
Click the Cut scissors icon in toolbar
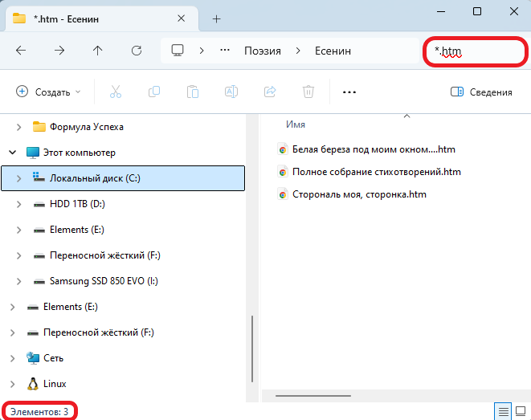(x=115, y=92)
